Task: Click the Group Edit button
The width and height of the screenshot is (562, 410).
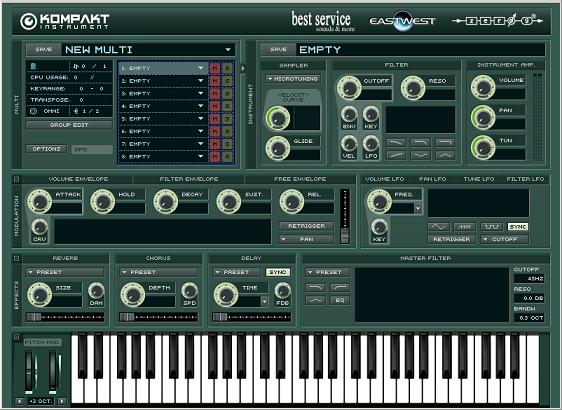Action: tap(69, 125)
